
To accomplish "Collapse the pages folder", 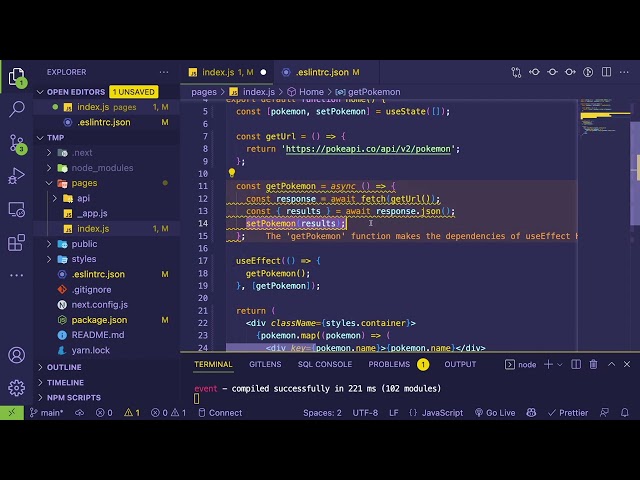I will click(49, 183).
